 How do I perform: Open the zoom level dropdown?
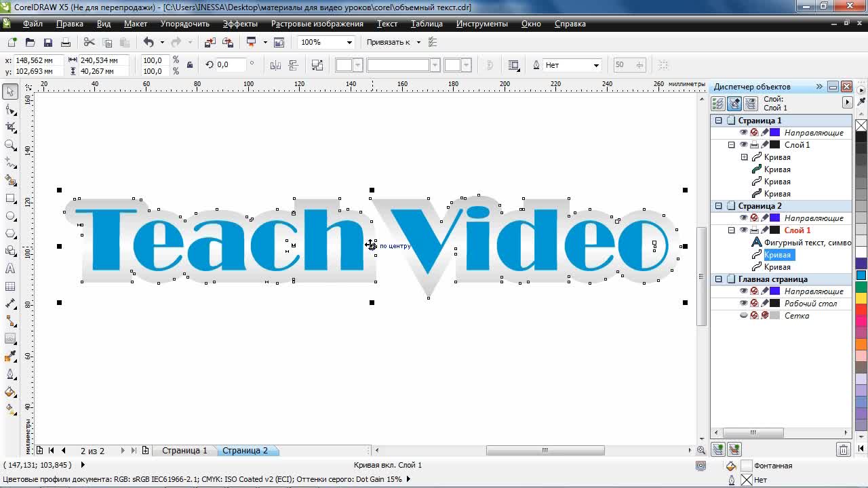point(349,42)
